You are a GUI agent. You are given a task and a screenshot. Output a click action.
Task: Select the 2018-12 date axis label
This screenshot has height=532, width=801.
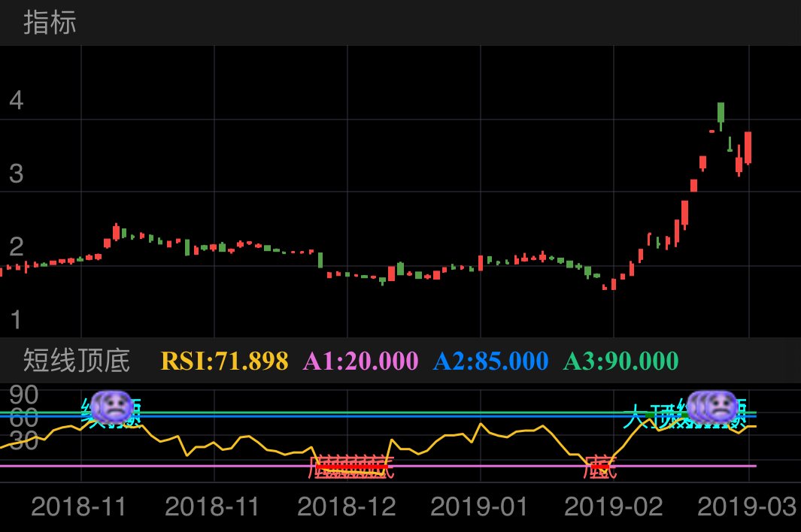coord(346,506)
